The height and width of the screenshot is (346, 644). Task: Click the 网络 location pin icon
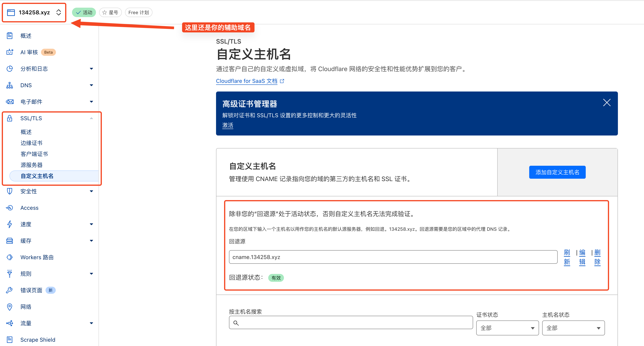click(9, 307)
